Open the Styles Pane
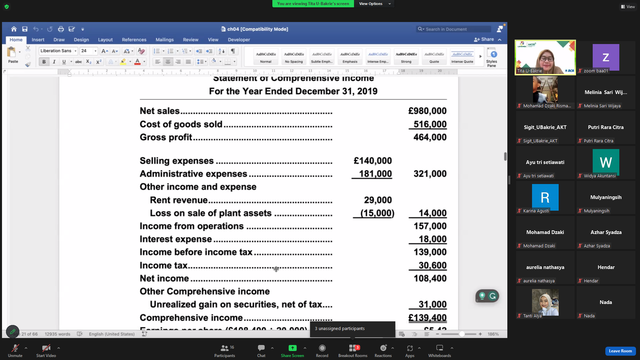640x360 pixels. [x=492, y=57]
